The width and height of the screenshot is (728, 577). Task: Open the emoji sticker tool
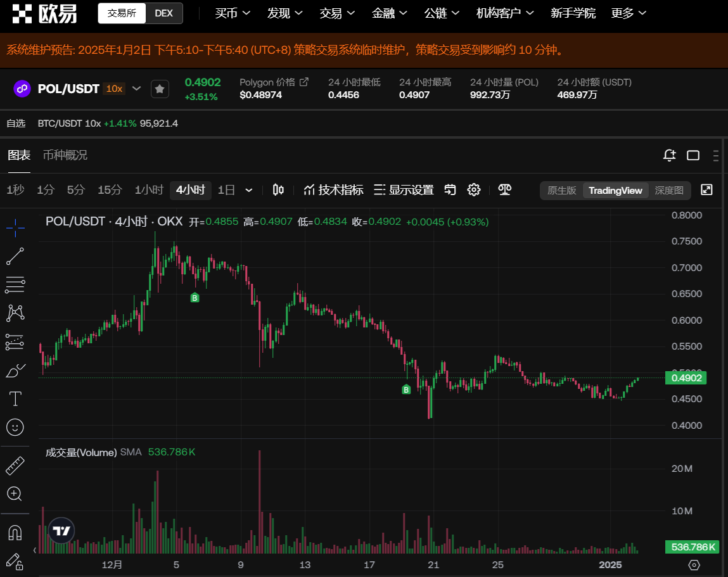[x=15, y=427]
